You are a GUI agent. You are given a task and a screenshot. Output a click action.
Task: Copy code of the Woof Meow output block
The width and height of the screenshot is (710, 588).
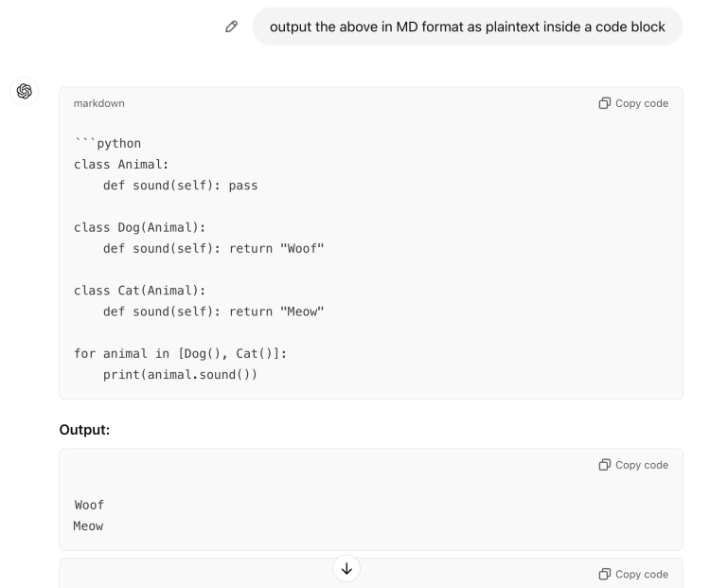pos(633,465)
